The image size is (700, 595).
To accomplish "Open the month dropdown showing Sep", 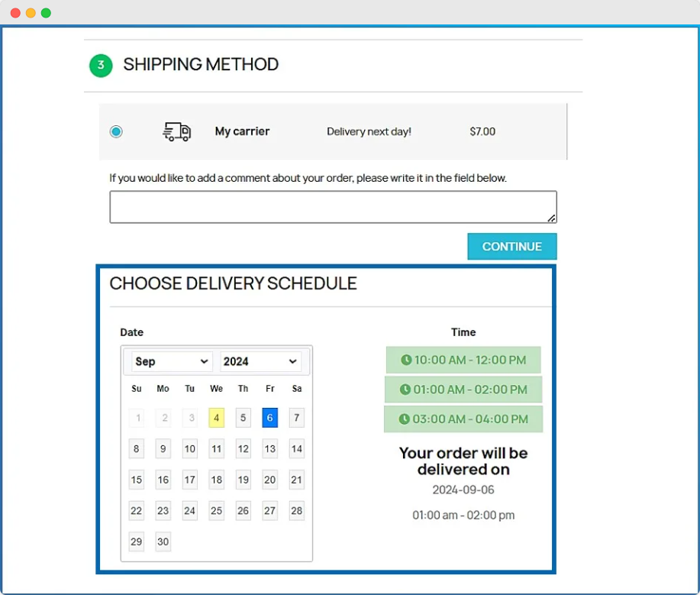I will 172,361.
